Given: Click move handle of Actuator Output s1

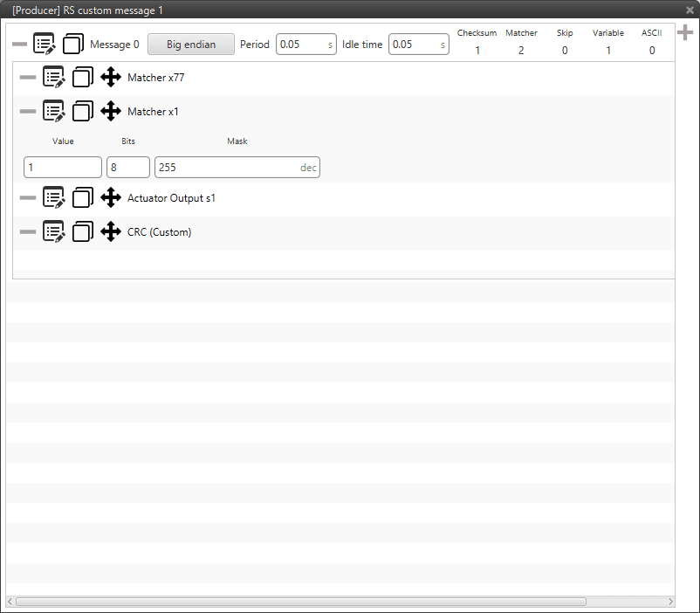Looking at the screenshot, I should point(111,197).
